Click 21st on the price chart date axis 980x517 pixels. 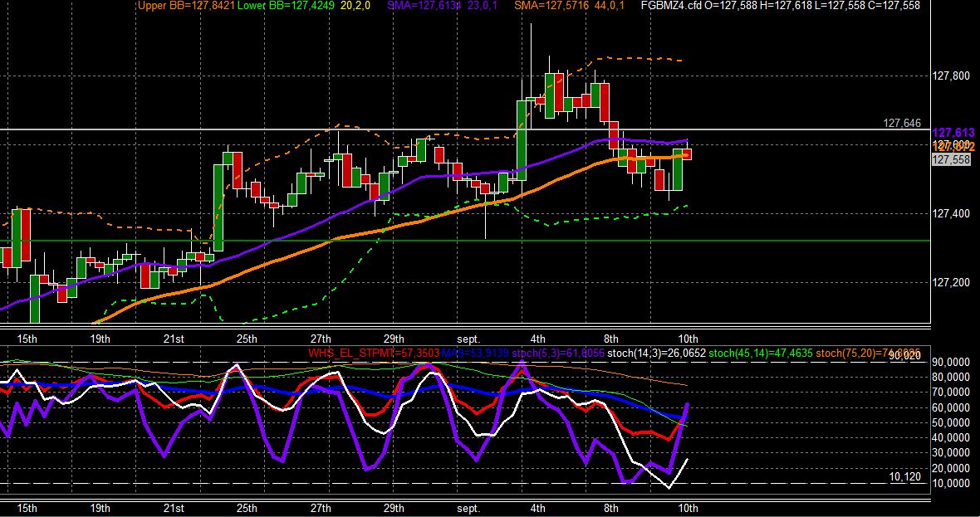[173, 339]
